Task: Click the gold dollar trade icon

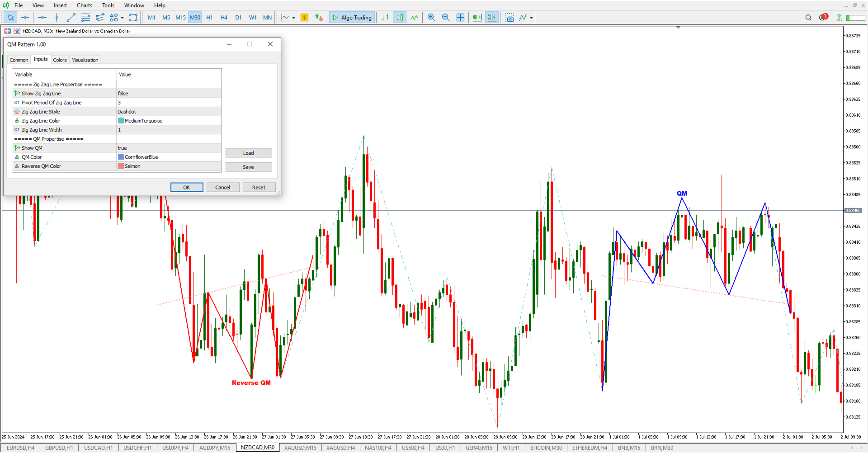Action: (x=304, y=18)
